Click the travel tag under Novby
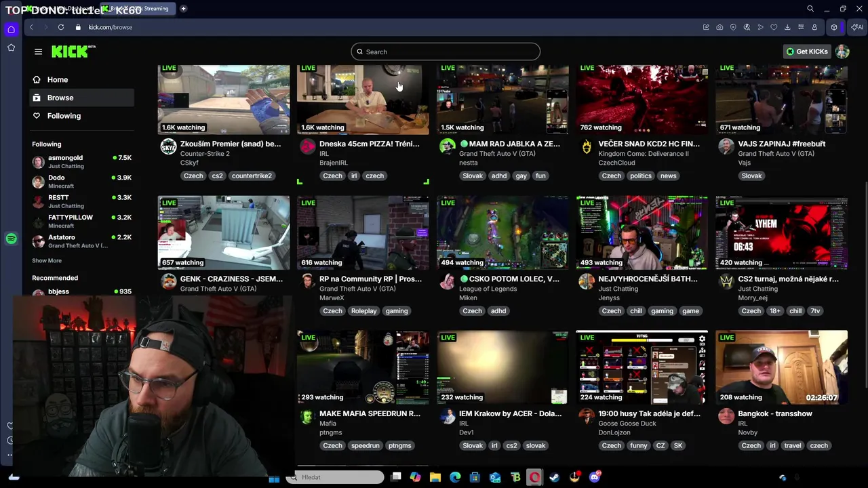The image size is (868, 488). coord(792,445)
